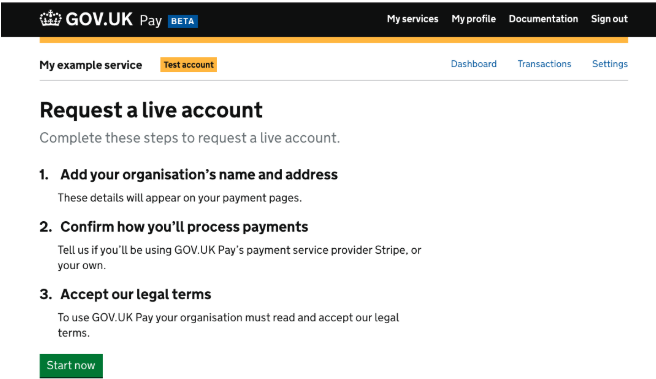Image resolution: width=656 pixels, height=379 pixels.
Task: Click the text about reading and accepting legal terms
Action: coord(228,325)
